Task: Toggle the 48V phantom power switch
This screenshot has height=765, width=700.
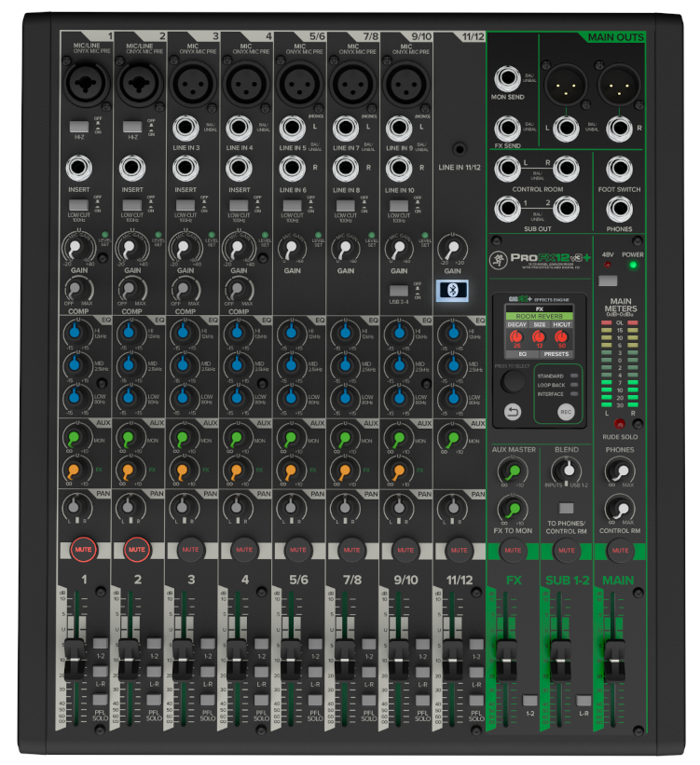Action: pos(608,280)
